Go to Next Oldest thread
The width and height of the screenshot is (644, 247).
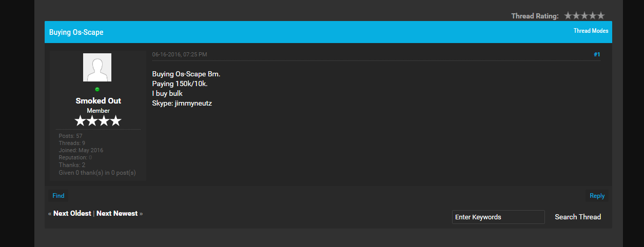point(72,213)
